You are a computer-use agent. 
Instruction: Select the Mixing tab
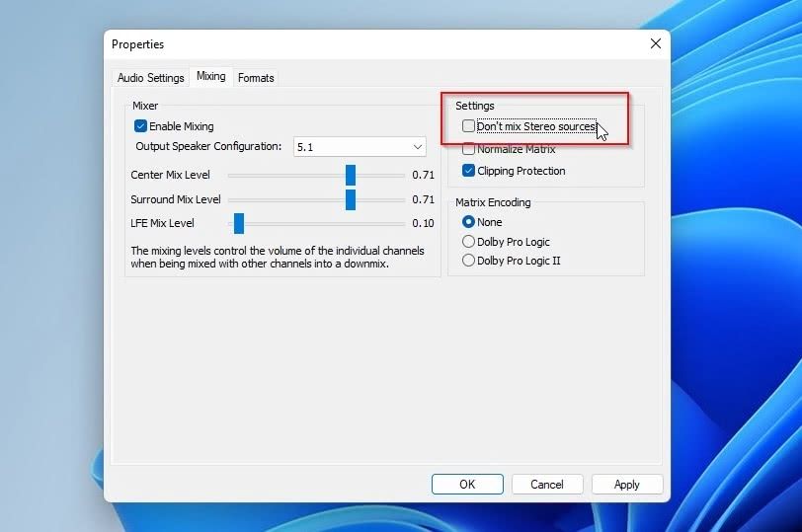coord(210,76)
